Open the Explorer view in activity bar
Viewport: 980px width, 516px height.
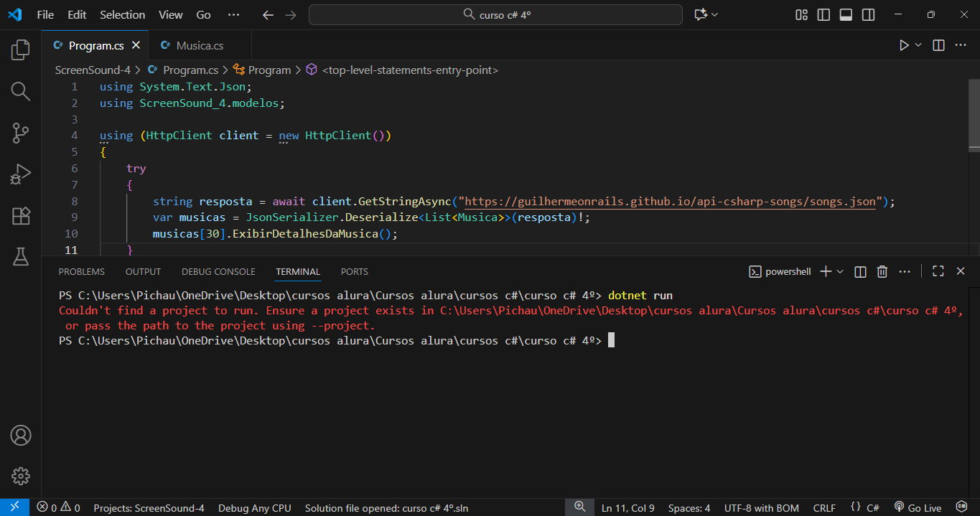(20, 50)
